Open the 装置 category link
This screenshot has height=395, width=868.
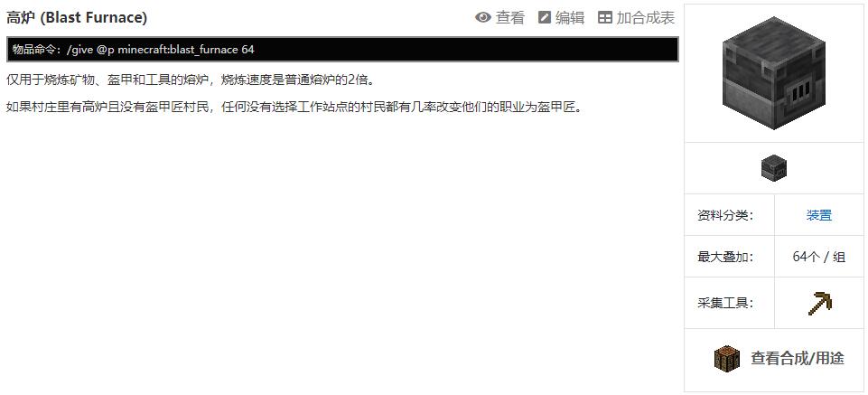tap(818, 215)
